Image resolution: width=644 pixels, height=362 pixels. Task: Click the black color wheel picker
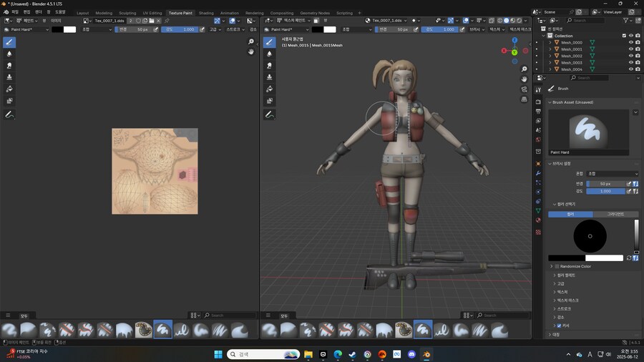(590, 236)
